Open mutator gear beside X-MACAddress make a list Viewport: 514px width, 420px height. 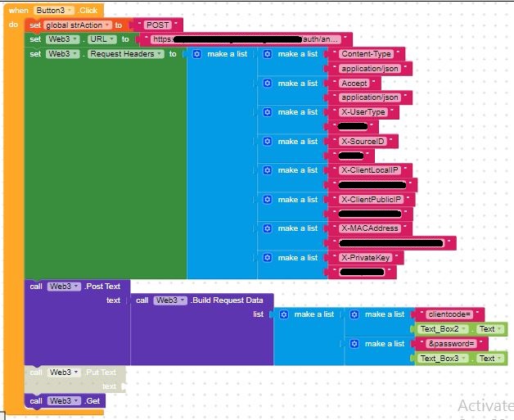[268, 228]
